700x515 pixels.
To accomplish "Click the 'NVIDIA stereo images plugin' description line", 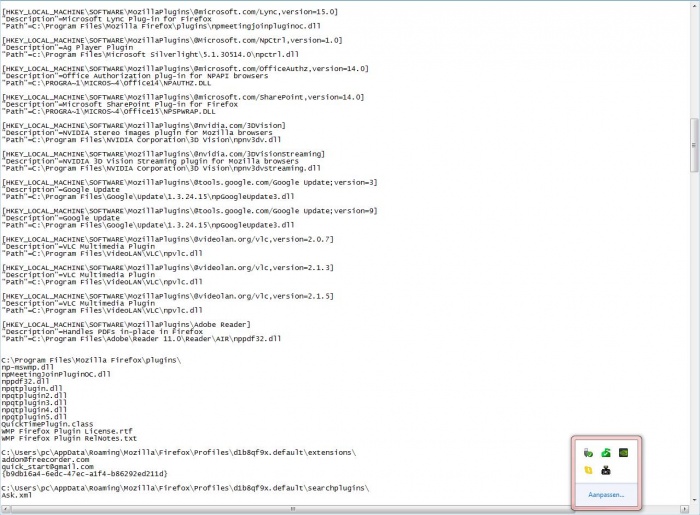I will click(x=137, y=133).
